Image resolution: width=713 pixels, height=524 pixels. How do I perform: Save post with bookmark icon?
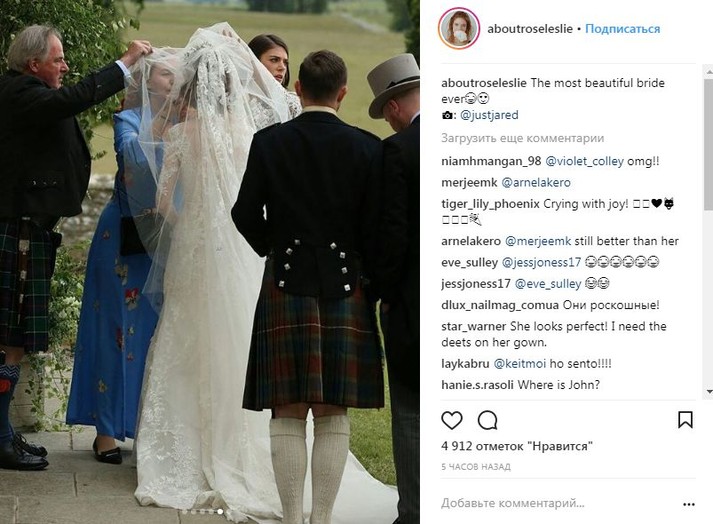[685, 420]
